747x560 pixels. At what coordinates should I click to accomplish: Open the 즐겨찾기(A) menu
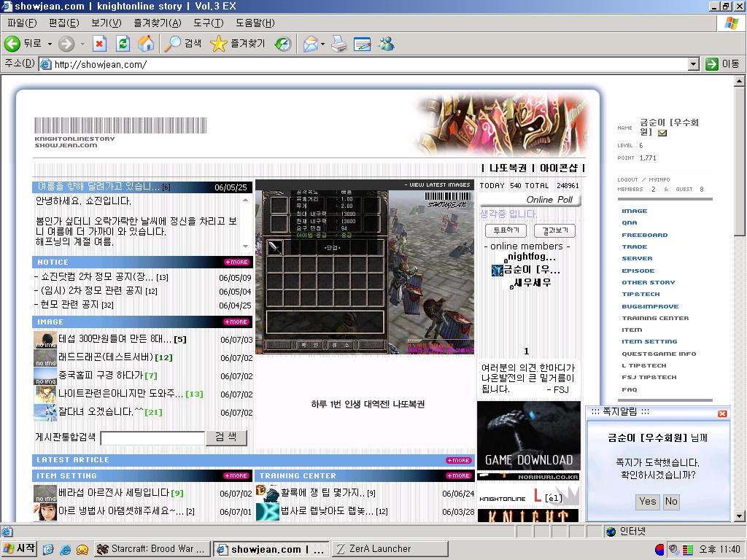[158, 23]
